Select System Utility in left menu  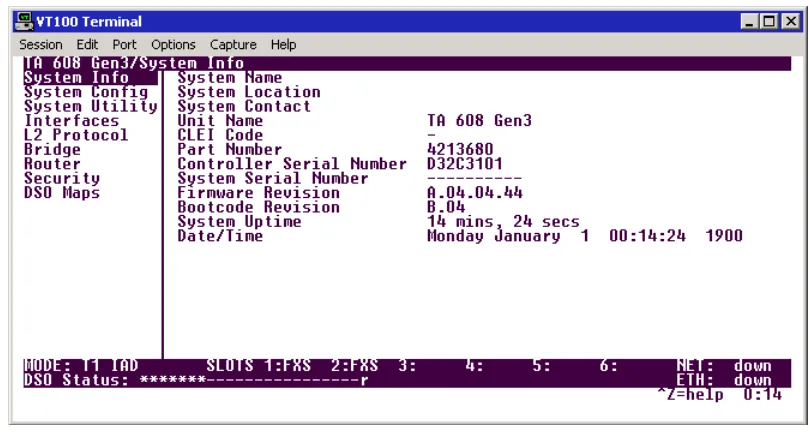pyautogui.click(x=91, y=107)
